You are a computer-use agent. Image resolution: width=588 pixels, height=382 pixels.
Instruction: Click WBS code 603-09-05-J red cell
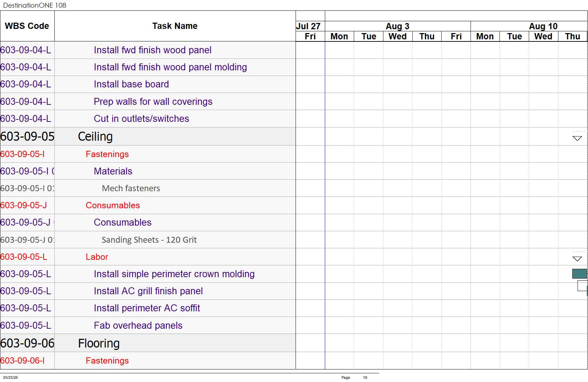[27, 205]
